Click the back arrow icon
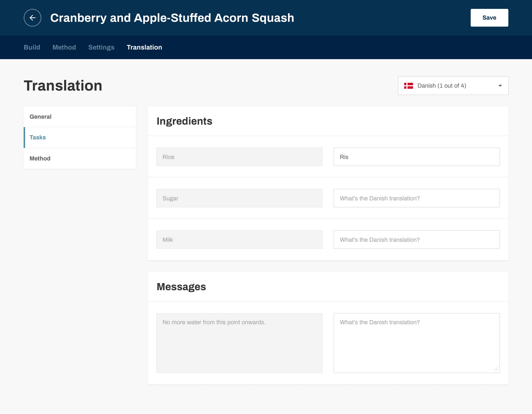Screen dimensions: 532x414 tap(32, 18)
